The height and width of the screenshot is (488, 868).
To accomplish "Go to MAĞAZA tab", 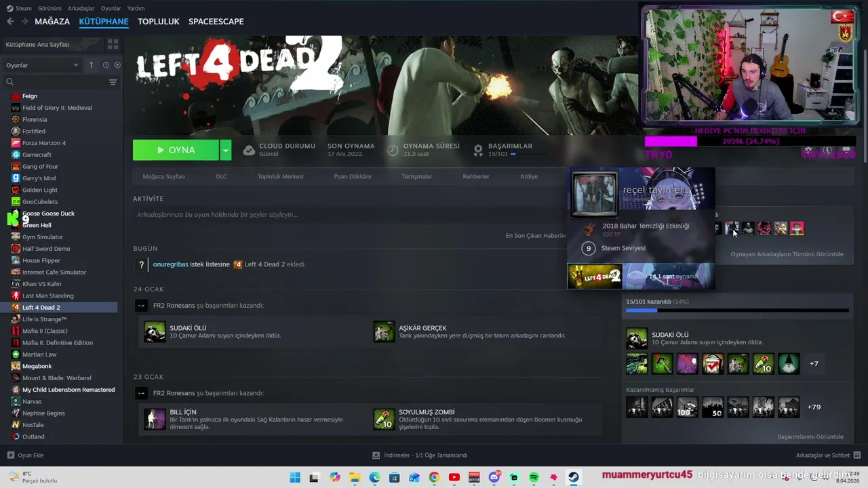I will click(x=52, y=22).
